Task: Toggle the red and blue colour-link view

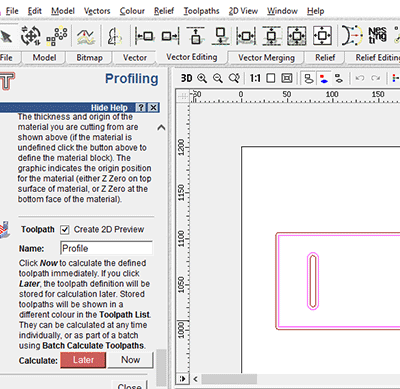Action: tap(324, 79)
